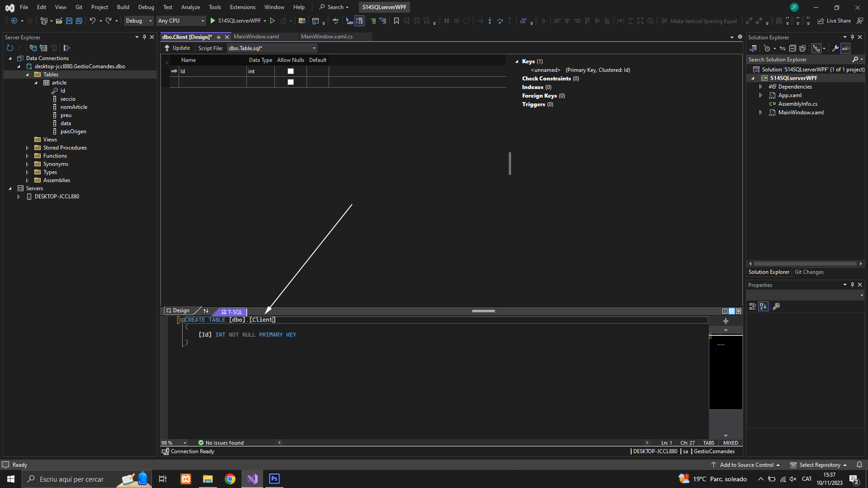Collapse the article table node
This screenshot has height=488, width=868.
[36, 83]
